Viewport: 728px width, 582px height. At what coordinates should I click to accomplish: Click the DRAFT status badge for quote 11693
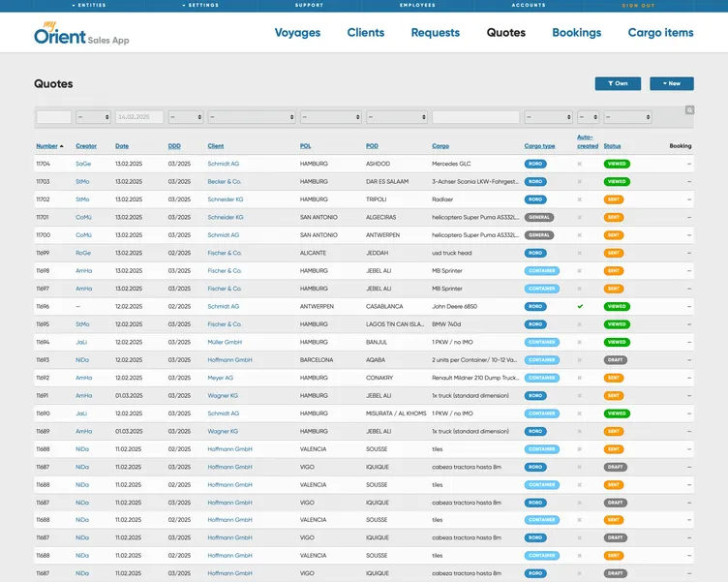pos(615,360)
